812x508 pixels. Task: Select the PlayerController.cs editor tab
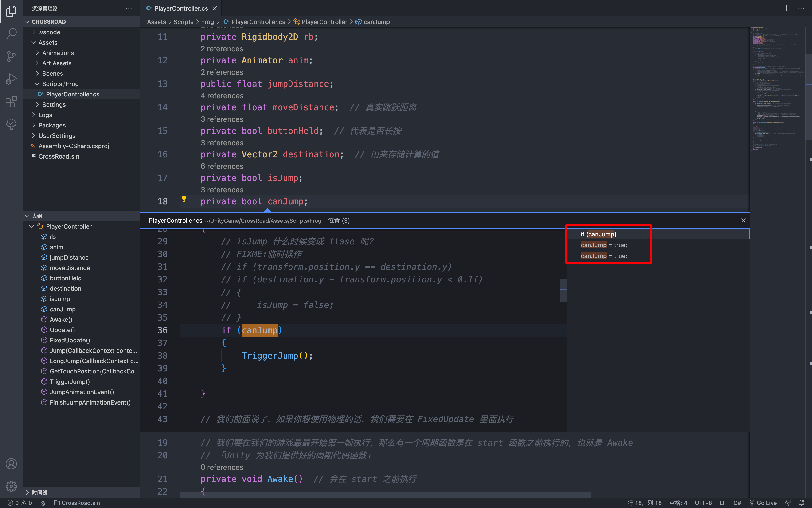click(x=181, y=8)
